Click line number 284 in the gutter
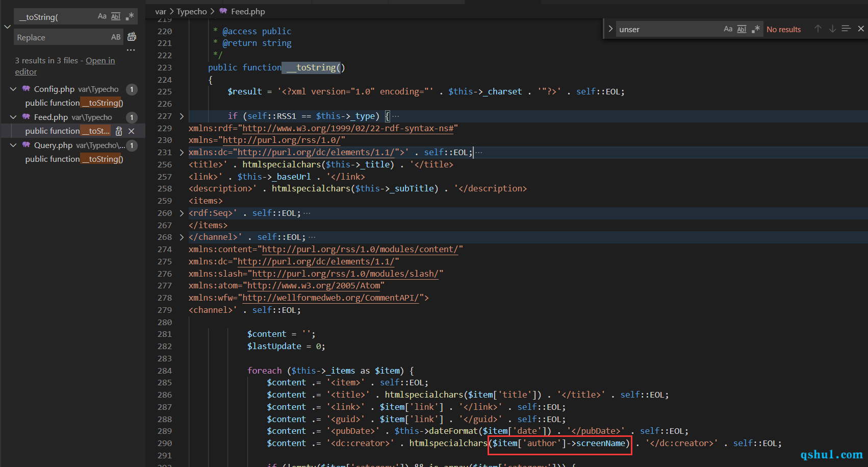 click(165, 371)
